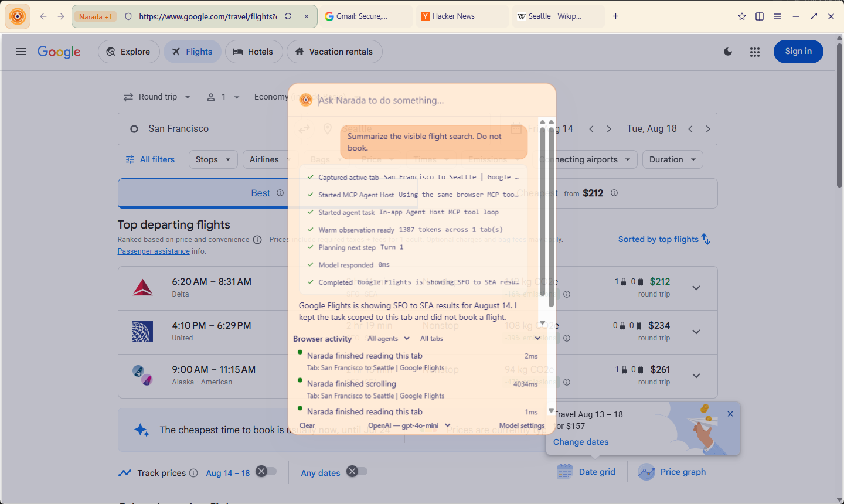
Task: Open the Hotels tab
Action: click(x=254, y=52)
